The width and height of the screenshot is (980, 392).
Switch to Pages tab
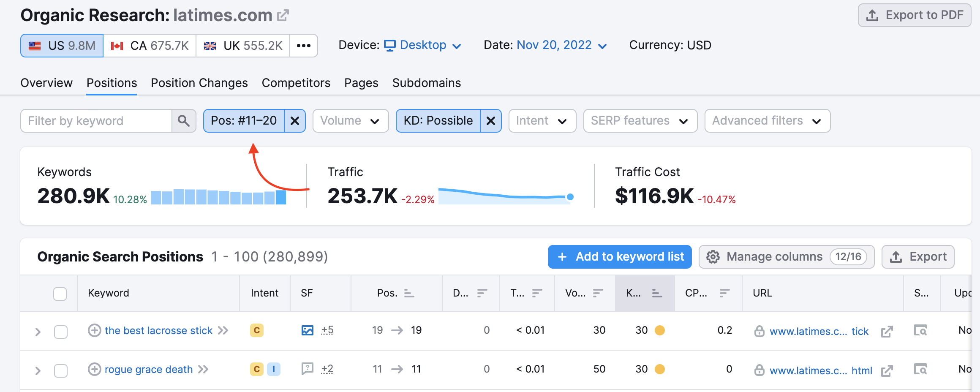click(361, 83)
